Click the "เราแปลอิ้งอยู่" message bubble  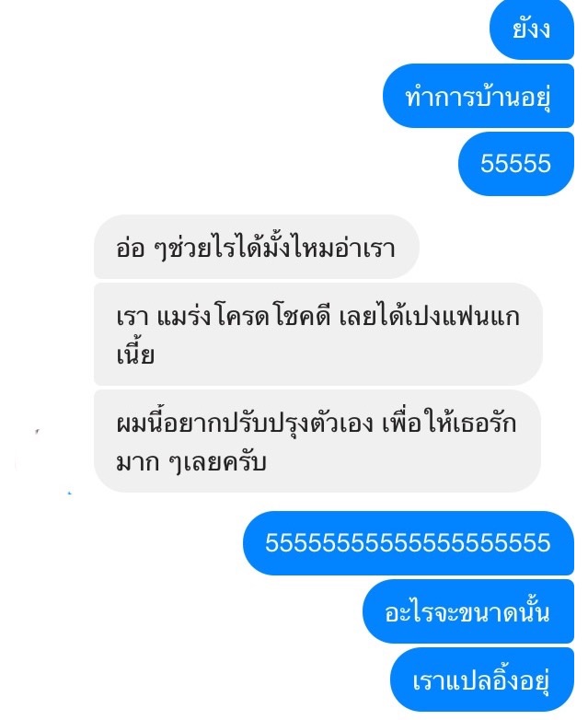point(481,679)
